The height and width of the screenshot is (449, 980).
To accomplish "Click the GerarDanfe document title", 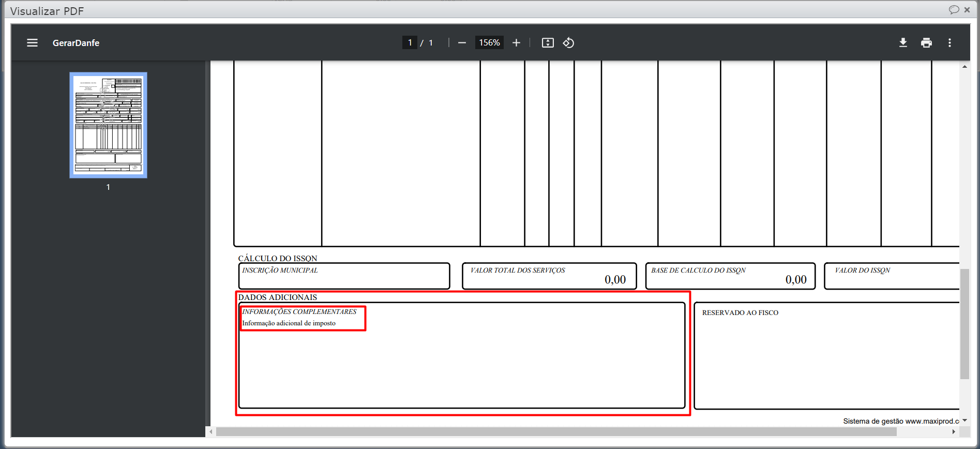I will [x=76, y=43].
